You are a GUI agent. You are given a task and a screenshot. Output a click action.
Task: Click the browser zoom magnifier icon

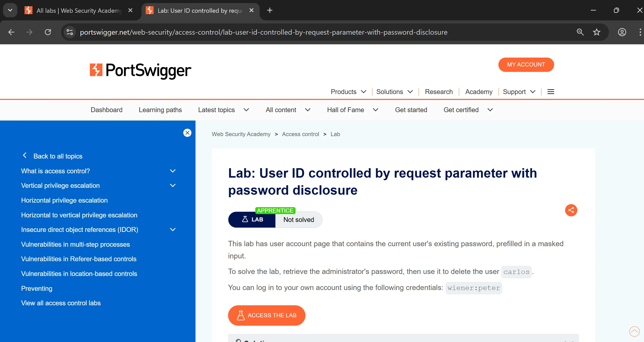click(580, 32)
